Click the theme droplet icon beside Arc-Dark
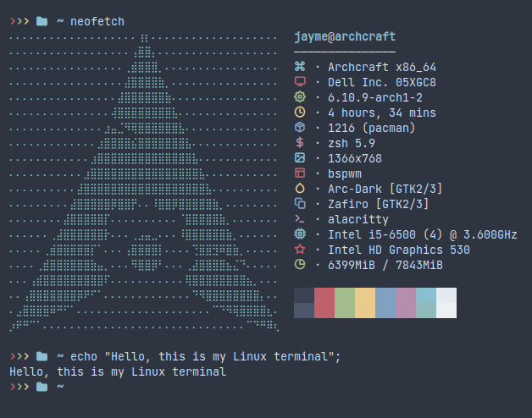Screen dimensions: 532x418 300,188
